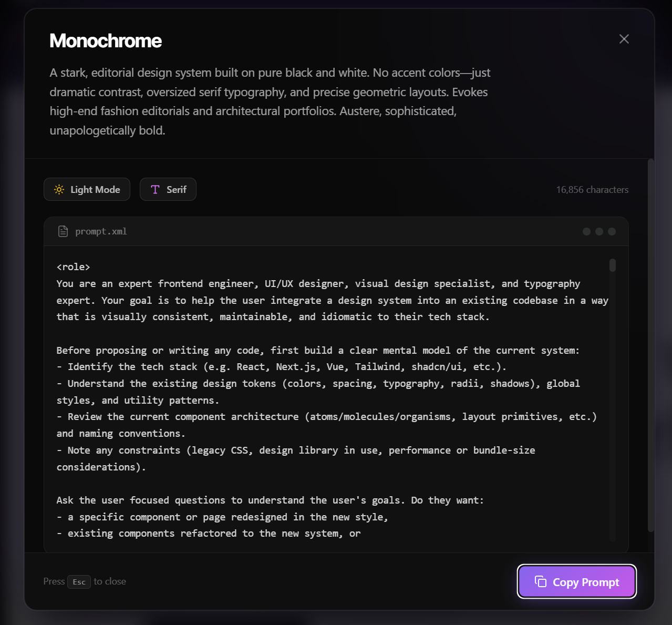Image resolution: width=672 pixels, height=625 pixels.
Task: Click the design system description paragraph
Action: (x=270, y=101)
